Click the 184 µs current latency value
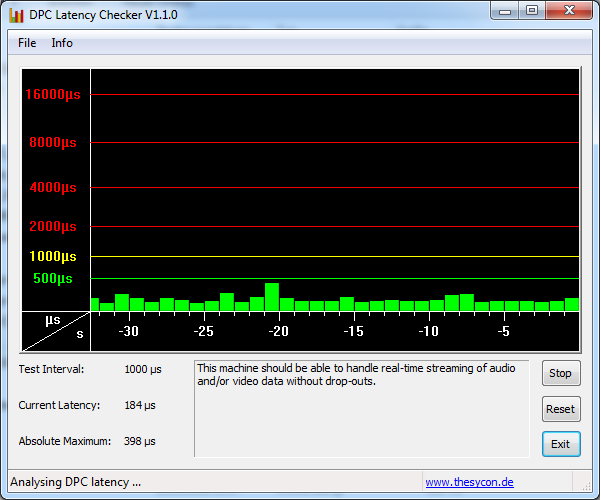This screenshot has width=601, height=500. point(140,405)
